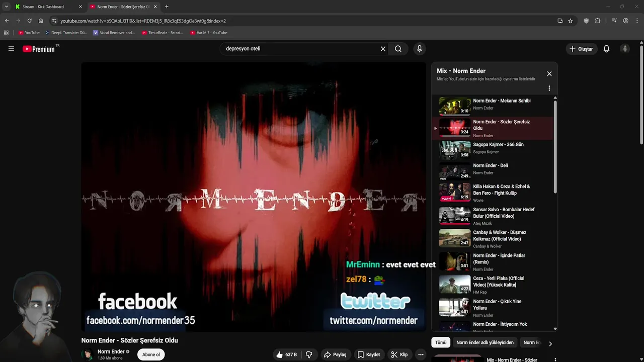Screen dimensions: 644x362
Task: Select 'Norm Ender adlı yükleyiciden' chip
Action: 485,342
